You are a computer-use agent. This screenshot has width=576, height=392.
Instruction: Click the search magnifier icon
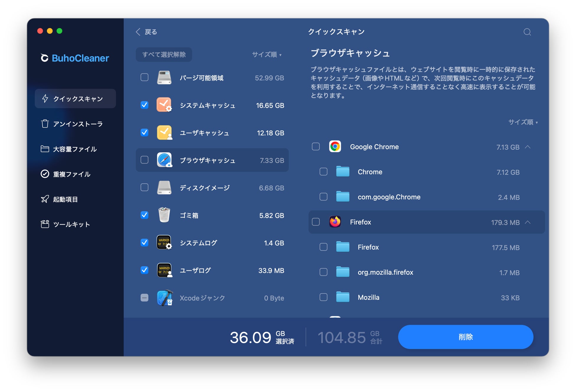(527, 32)
